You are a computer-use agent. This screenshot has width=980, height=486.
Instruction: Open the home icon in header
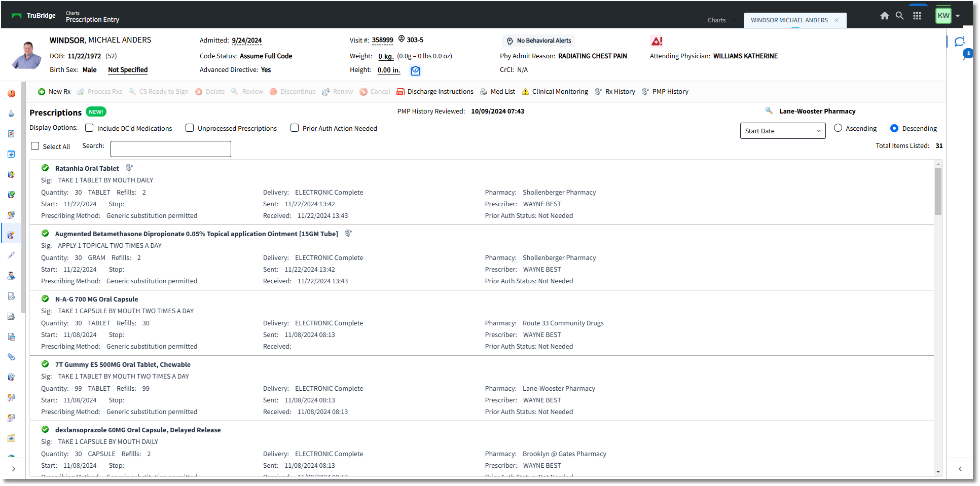click(884, 16)
